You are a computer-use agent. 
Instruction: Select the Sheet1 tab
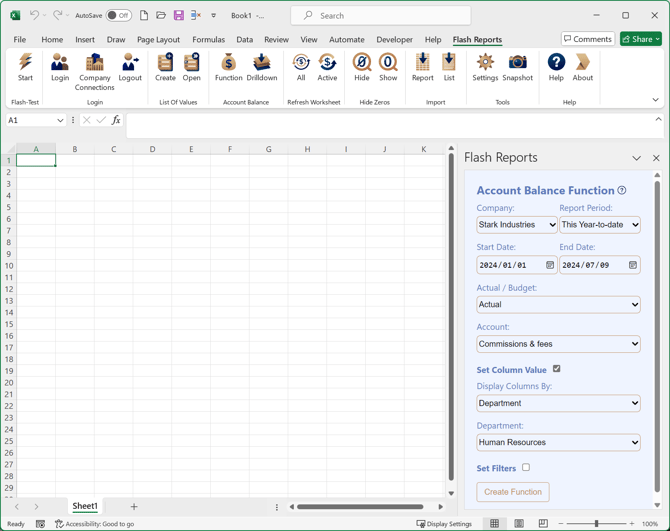(85, 506)
